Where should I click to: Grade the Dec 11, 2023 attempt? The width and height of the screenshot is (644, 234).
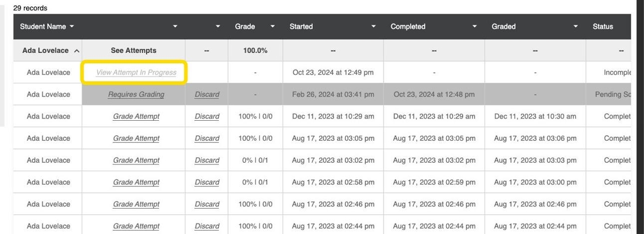pyautogui.click(x=136, y=116)
